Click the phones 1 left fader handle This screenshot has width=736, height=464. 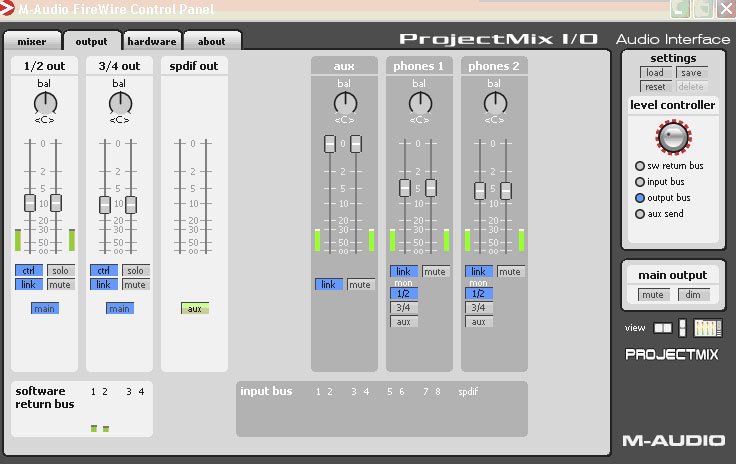click(x=405, y=188)
